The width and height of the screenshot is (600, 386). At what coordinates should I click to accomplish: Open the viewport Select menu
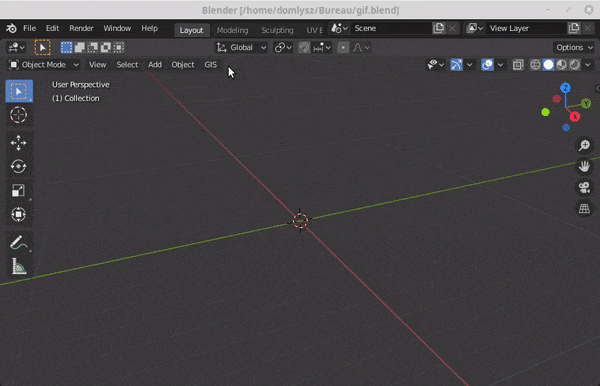tap(127, 65)
